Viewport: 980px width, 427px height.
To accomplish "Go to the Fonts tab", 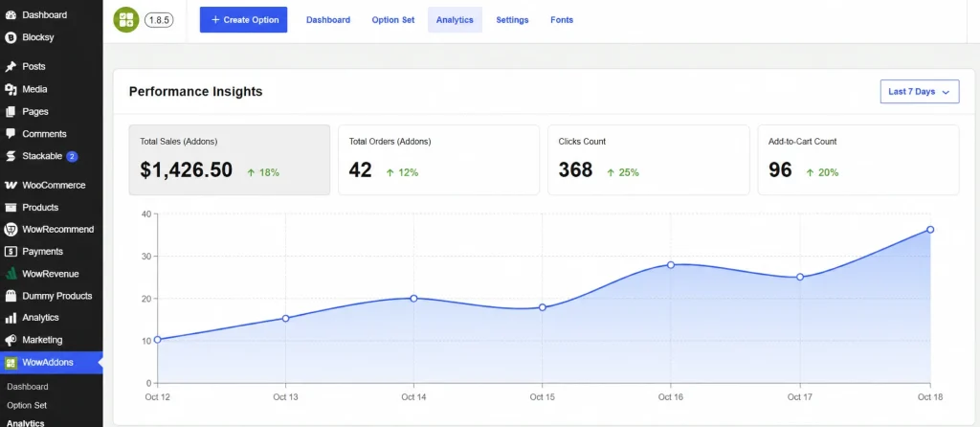I will pos(562,20).
